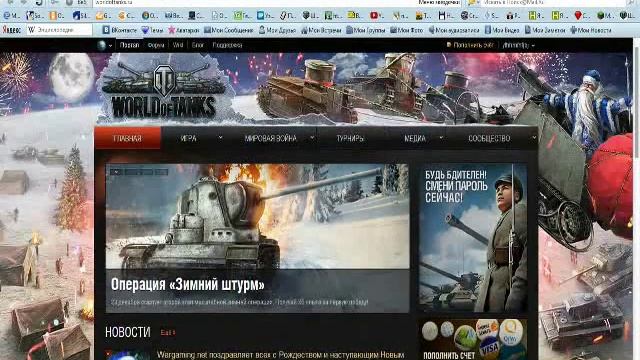The image size is (640, 360).
Task: Focus the browser address bar
Action: coord(253,2)
